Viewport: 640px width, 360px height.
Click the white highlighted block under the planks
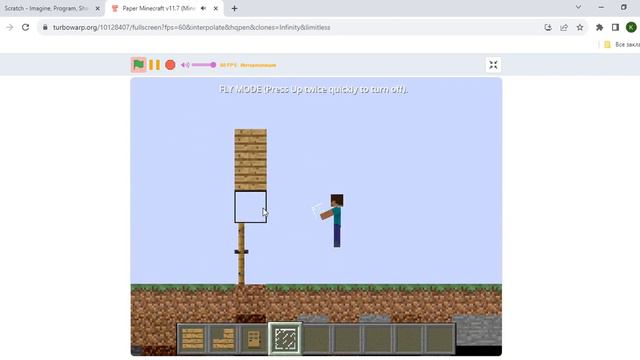pos(250,207)
